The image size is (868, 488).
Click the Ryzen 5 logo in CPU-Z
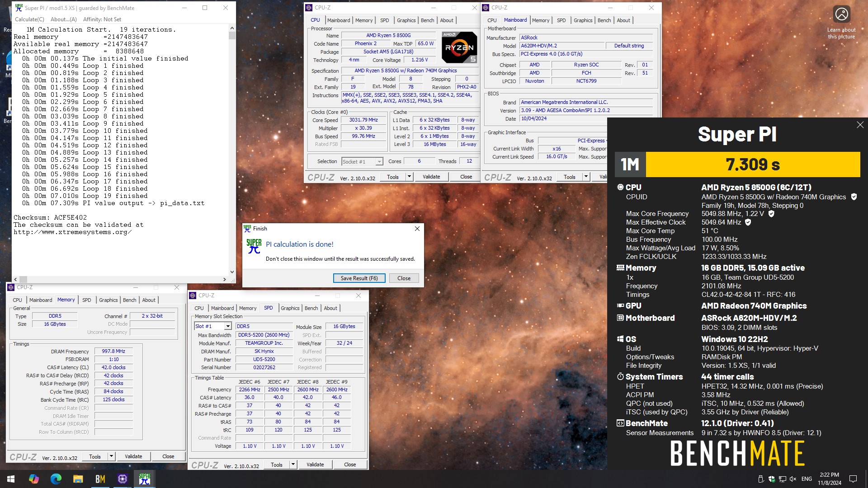click(459, 47)
